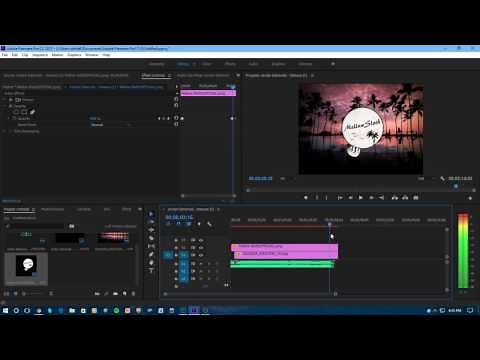
Task: Export frame with camera icon
Action: 416,198
